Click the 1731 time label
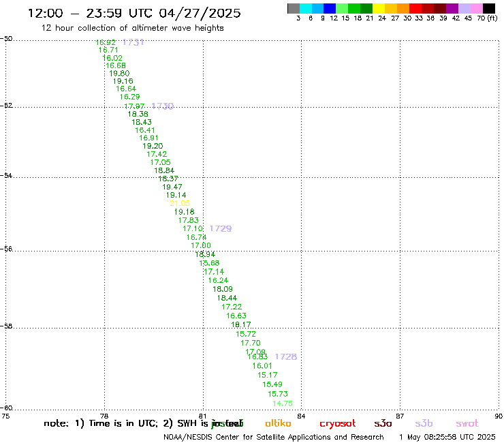This screenshot has width=504, height=443. tap(133, 42)
